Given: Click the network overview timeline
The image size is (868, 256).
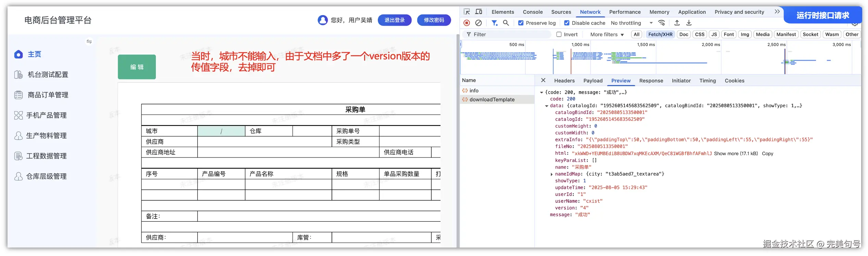Looking at the screenshot, I should click(x=660, y=57).
